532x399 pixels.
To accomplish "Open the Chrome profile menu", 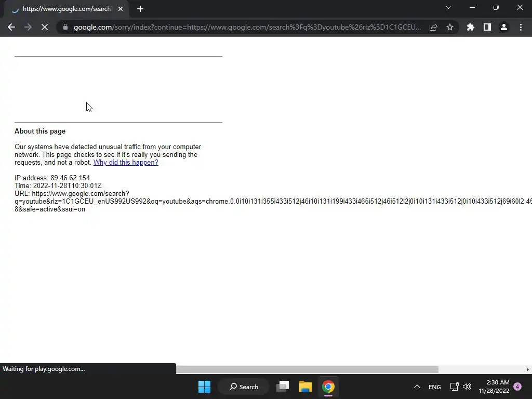I will (x=504, y=27).
